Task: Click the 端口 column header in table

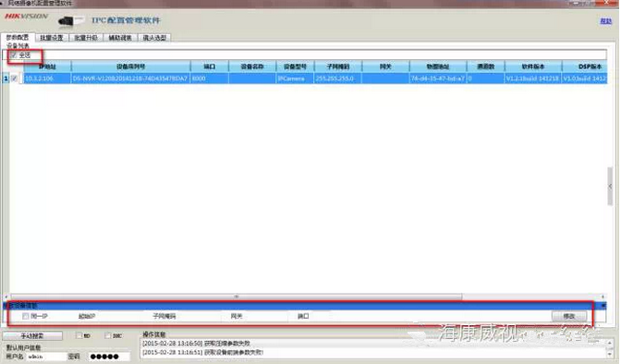Action: (x=209, y=67)
